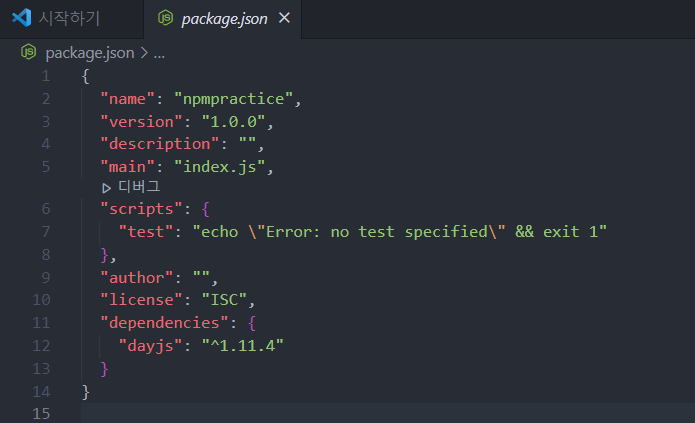Click the "dayjs" key
Image resolution: width=695 pixels, height=423 pixels.
pyautogui.click(x=150, y=346)
